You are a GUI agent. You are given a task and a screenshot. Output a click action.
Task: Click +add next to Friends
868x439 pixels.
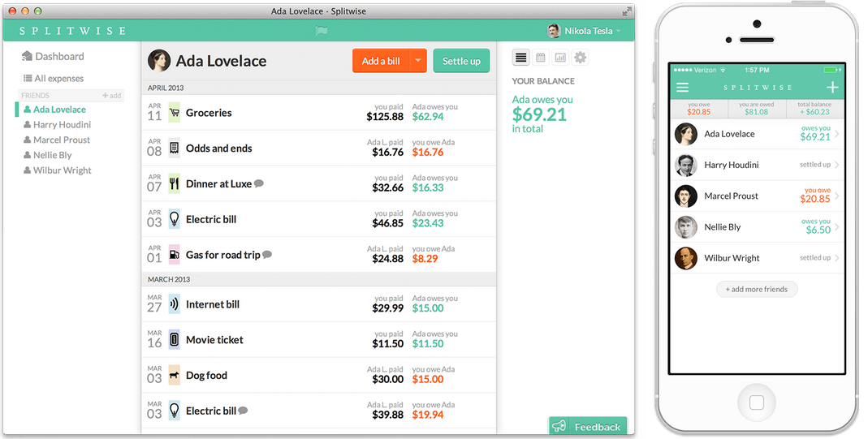[111, 96]
